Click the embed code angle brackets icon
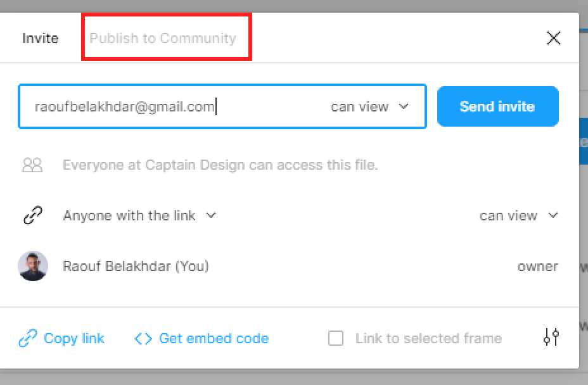The height and width of the screenshot is (385, 588). click(x=143, y=339)
